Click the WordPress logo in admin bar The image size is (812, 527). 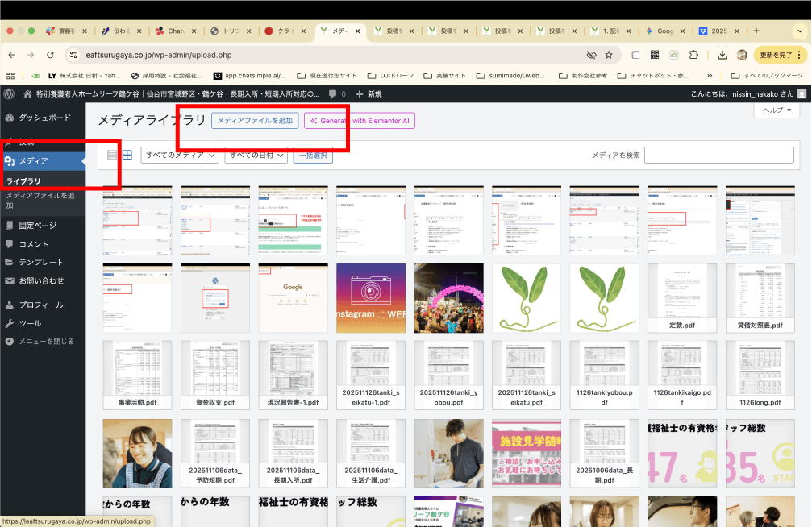pyautogui.click(x=9, y=94)
